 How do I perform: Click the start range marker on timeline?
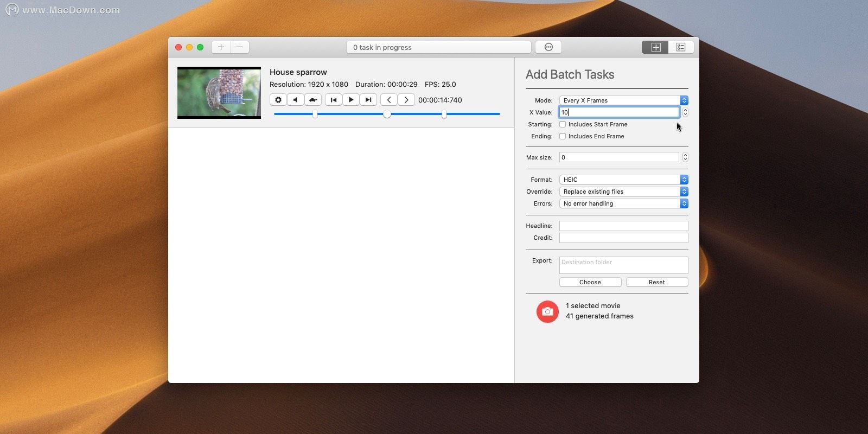(x=315, y=114)
